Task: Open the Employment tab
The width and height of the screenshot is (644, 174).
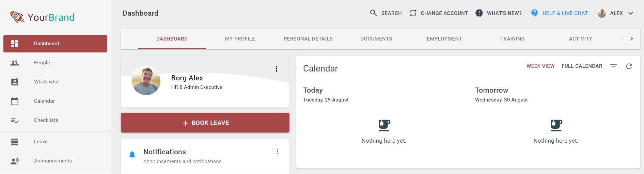Action: pyautogui.click(x=444, y=39)
